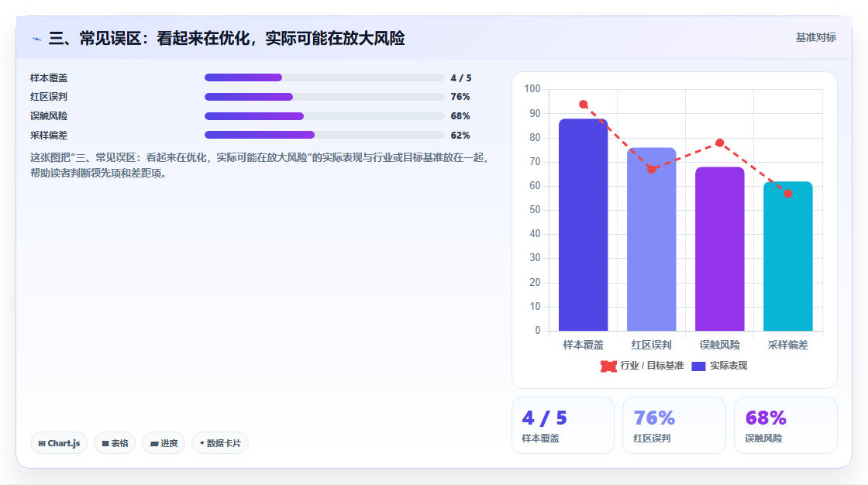Click the benchmark line point above 样本覆盖

[583, 104]
